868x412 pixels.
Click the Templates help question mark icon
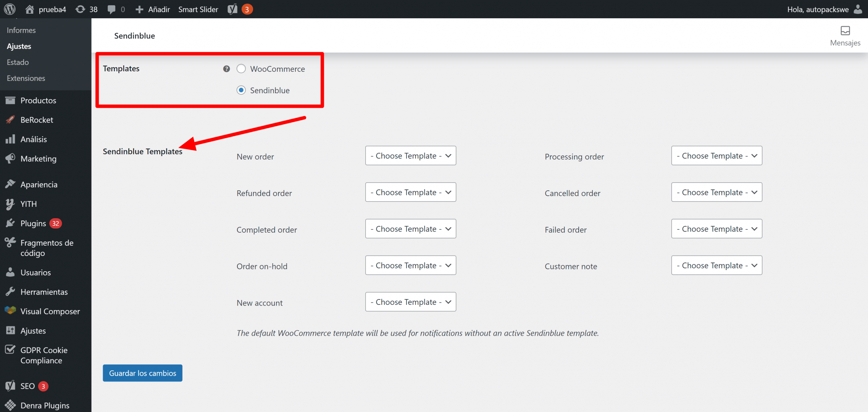click(x=226, y=69)
